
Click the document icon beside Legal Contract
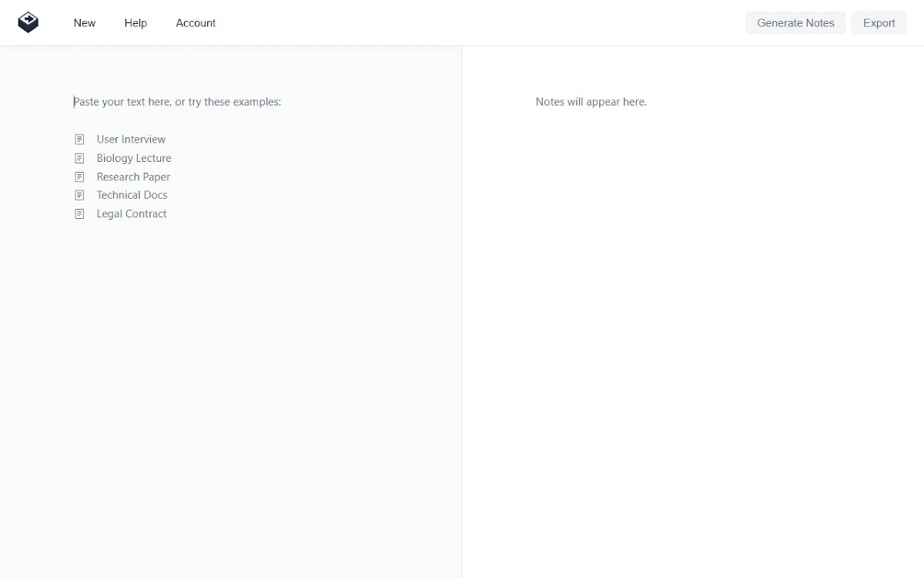click(79, 213)
